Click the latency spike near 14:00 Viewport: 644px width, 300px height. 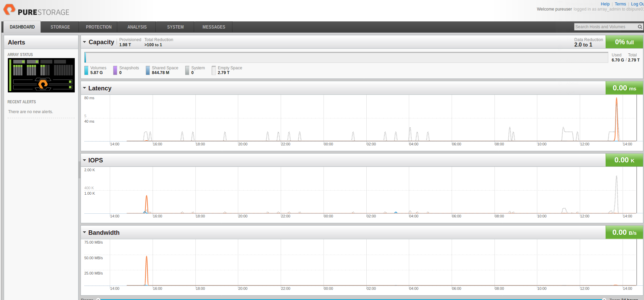(x=616, y=119)
